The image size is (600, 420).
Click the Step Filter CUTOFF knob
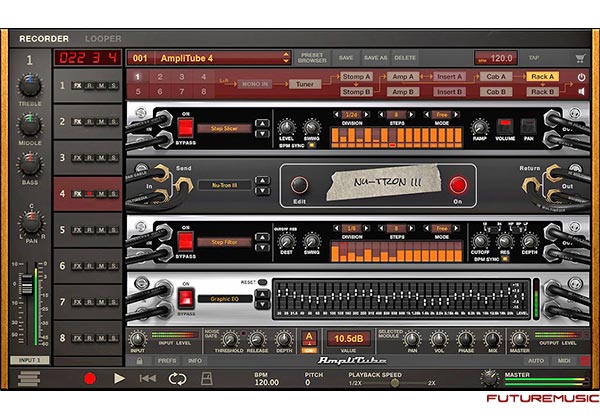pyautogui.click(x=480, y=241)
